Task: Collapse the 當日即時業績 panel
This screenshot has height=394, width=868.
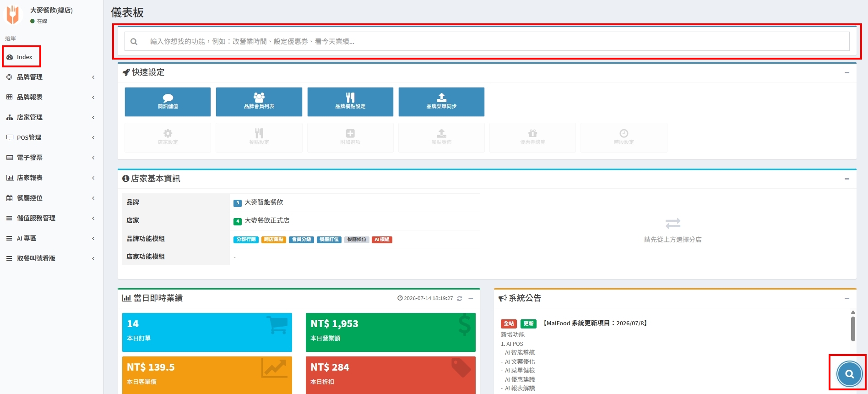Action: [471, 298]
